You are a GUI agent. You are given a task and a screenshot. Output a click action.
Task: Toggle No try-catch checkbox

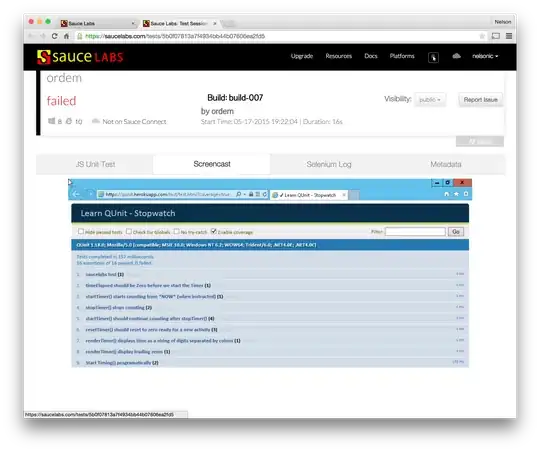coord(176,231)
